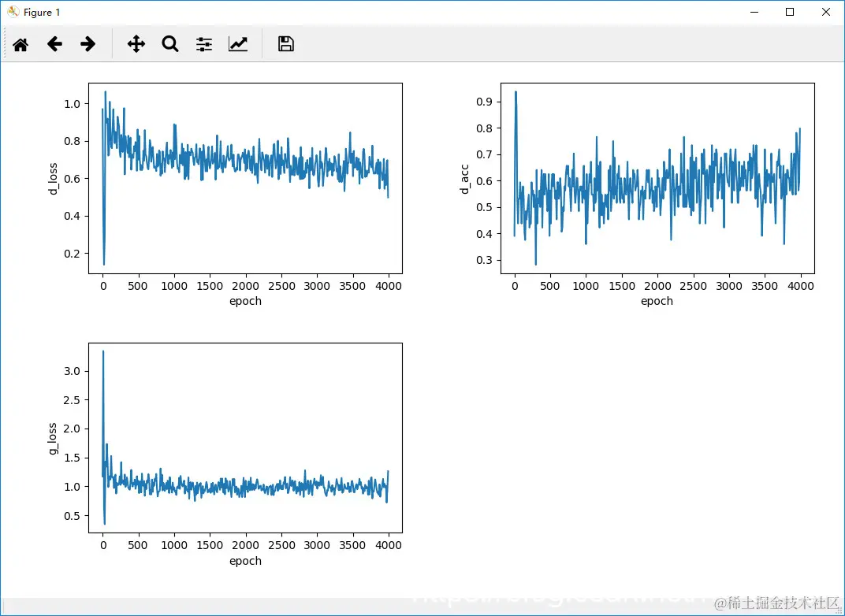This screenshot has width=845, height=616.
Task: Go back to previous view arrow
Action: 54,44
